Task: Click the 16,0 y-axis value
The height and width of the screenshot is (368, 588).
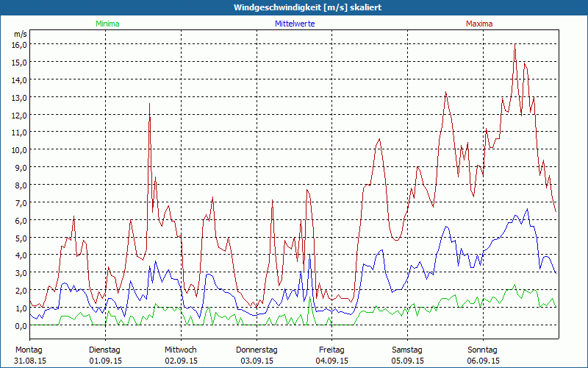Action: (x=19, y=45)
